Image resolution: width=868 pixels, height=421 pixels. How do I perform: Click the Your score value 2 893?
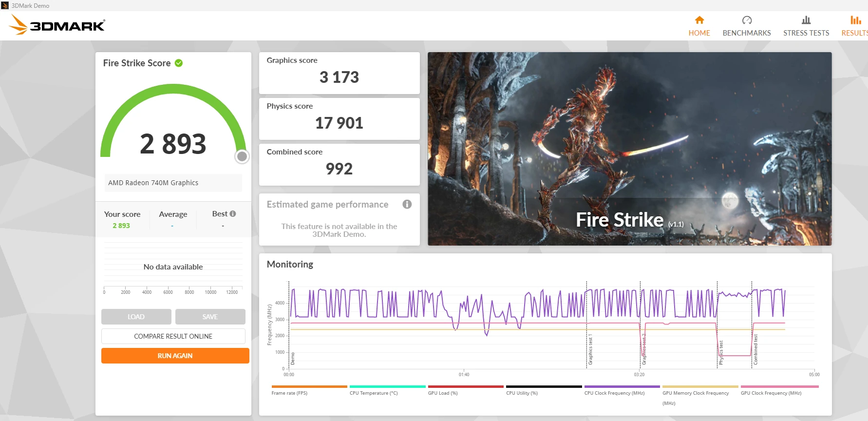(x=121, y=226)
